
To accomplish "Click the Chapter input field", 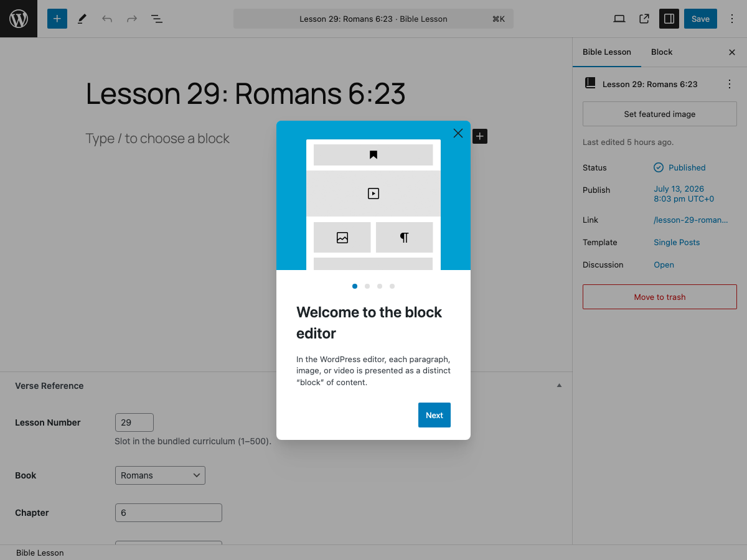I will point(169,513).
